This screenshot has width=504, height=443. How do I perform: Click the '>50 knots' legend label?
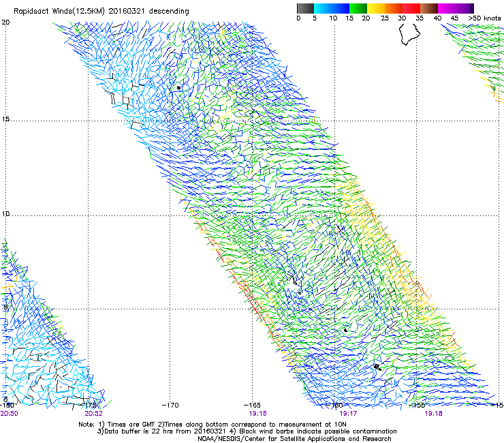point(484,18)
